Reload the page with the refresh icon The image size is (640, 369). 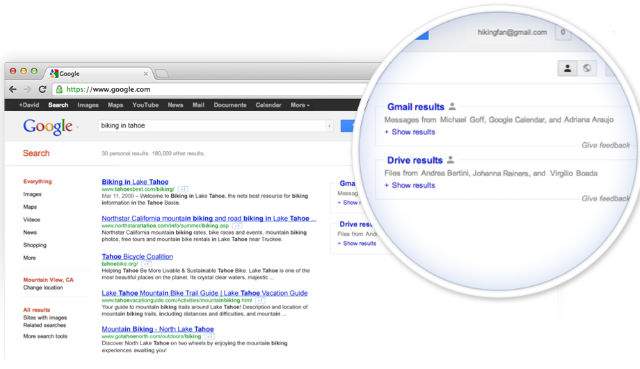[x=42, y=89]
